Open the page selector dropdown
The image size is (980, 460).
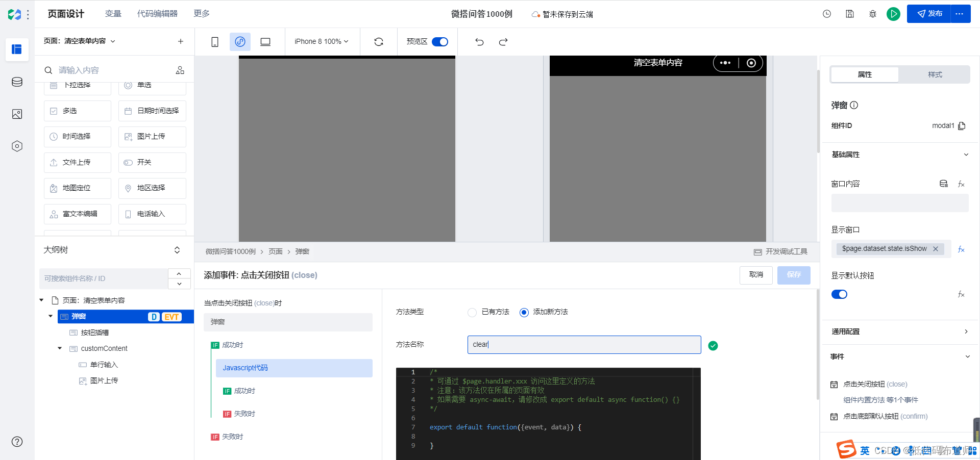[x=80, y=41]
